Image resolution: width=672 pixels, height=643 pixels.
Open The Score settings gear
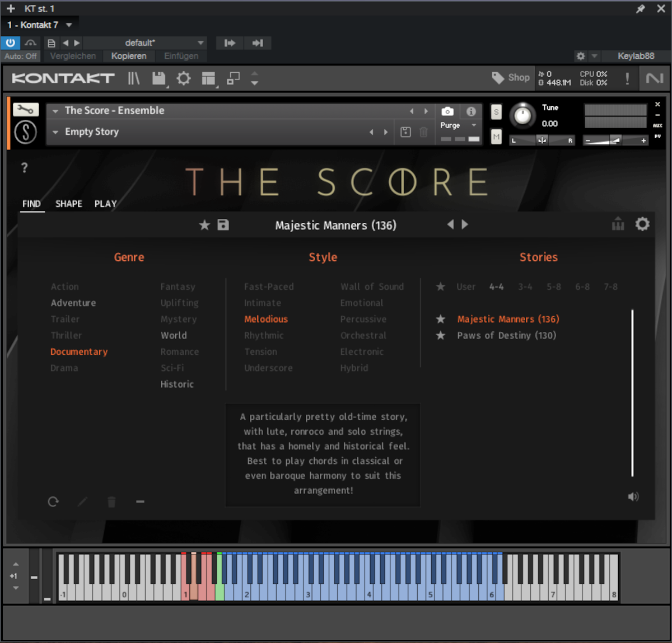pyautogui.click(x=642, y=224)
